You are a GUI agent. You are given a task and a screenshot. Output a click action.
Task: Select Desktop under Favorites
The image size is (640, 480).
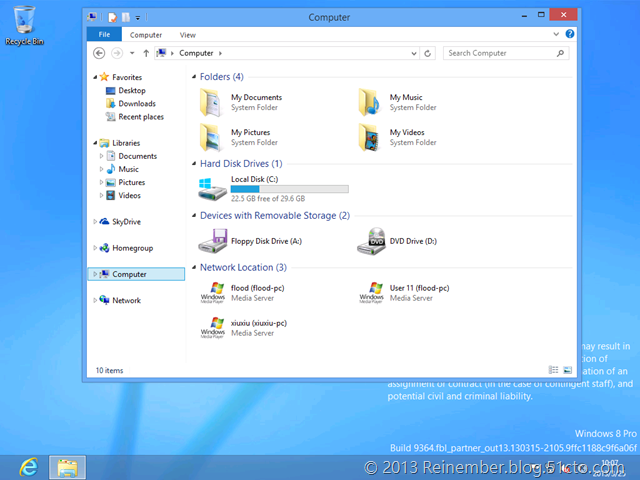click(132, 91)
